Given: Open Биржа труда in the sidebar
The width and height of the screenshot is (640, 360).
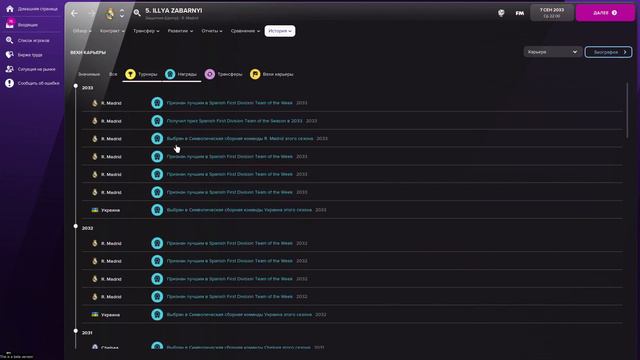Looking at the screenshot, I should [x=30, y=55].
